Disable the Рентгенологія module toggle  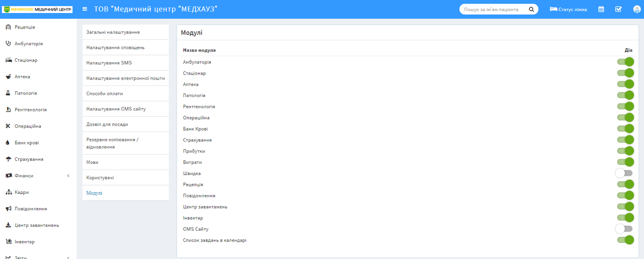pos(625,106)
